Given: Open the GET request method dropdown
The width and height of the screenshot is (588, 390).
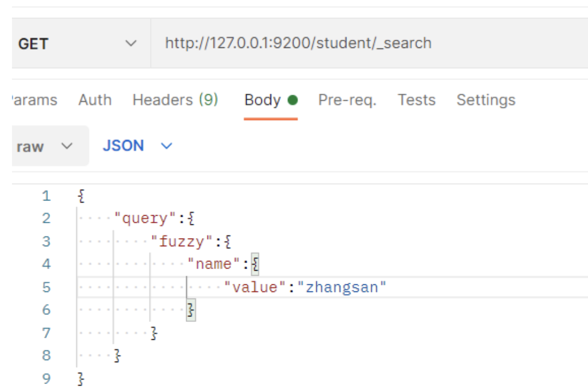Looking at the screenshot, I should click(76, 44).
